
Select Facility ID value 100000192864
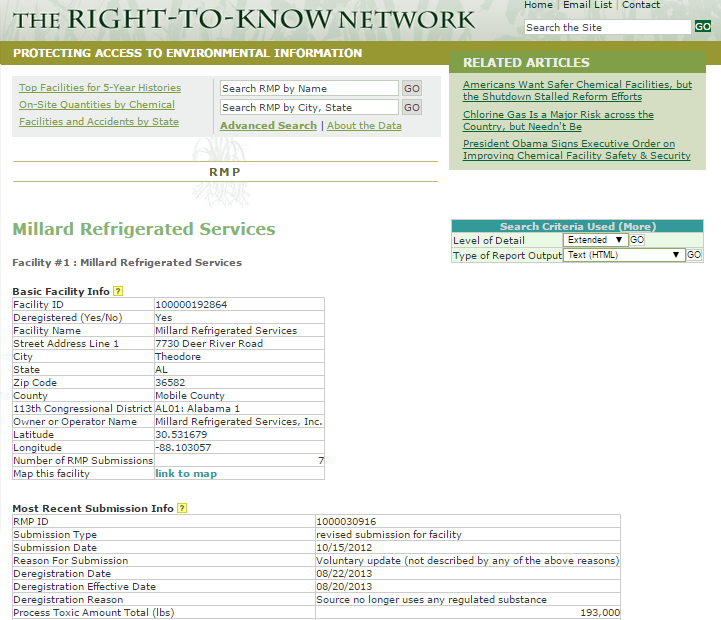pyautogui.click(x=191, y=304)
